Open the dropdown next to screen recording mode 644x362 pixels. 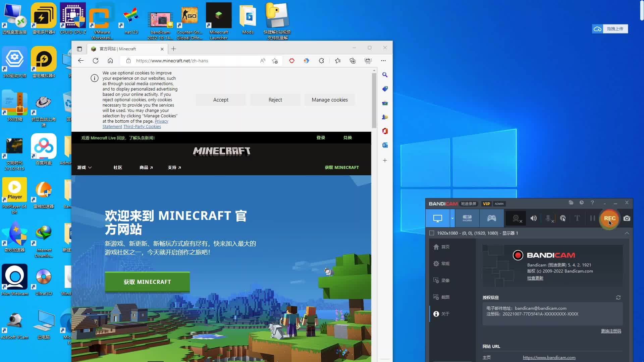(x=452, y=219)
